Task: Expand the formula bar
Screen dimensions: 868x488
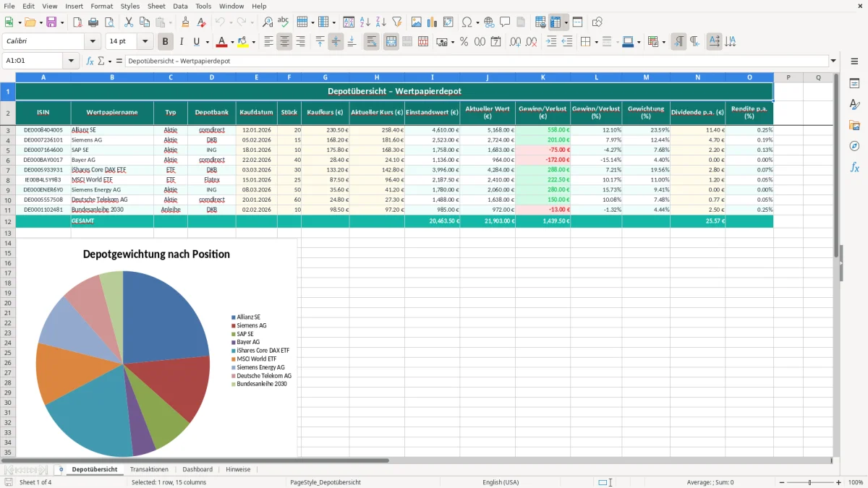Action: click(x=833, y=61)
